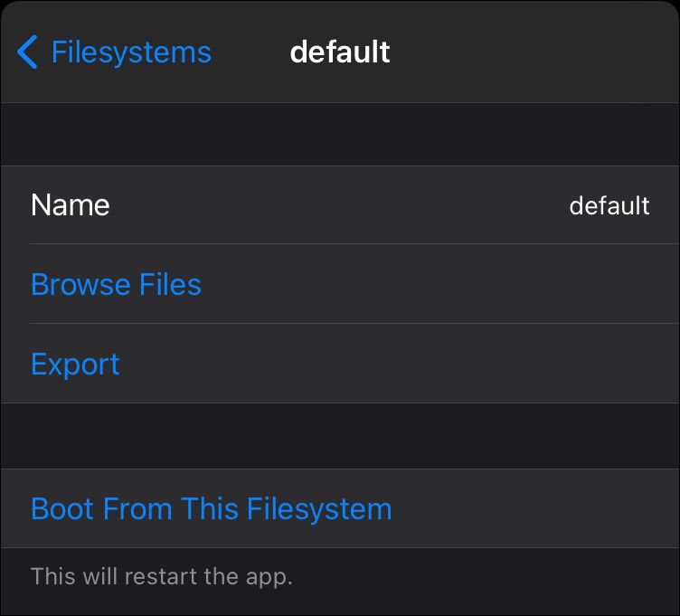680x616 pixels.
Task: Click the word 'Name' in first row
Action: (71, 205)
